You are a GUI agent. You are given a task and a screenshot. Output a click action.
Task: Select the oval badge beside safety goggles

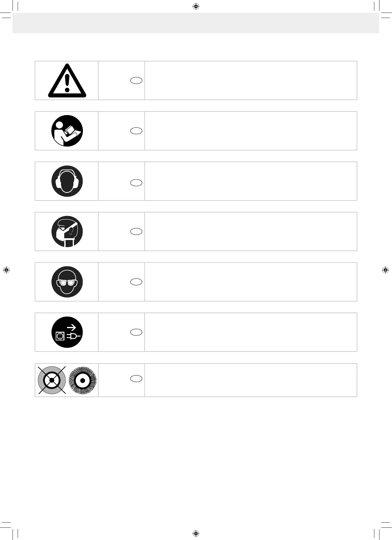pos(136,282)
